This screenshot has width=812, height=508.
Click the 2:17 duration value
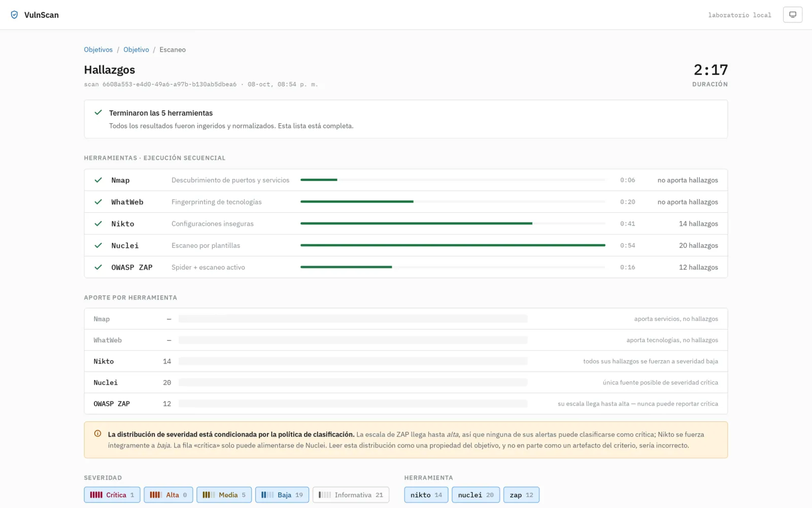[710, 70]
